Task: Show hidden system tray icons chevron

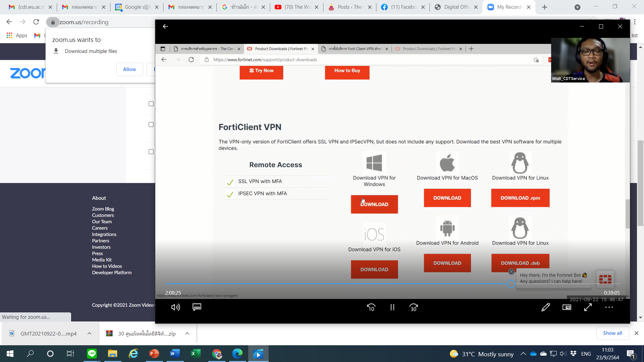Action: point(523,354)
